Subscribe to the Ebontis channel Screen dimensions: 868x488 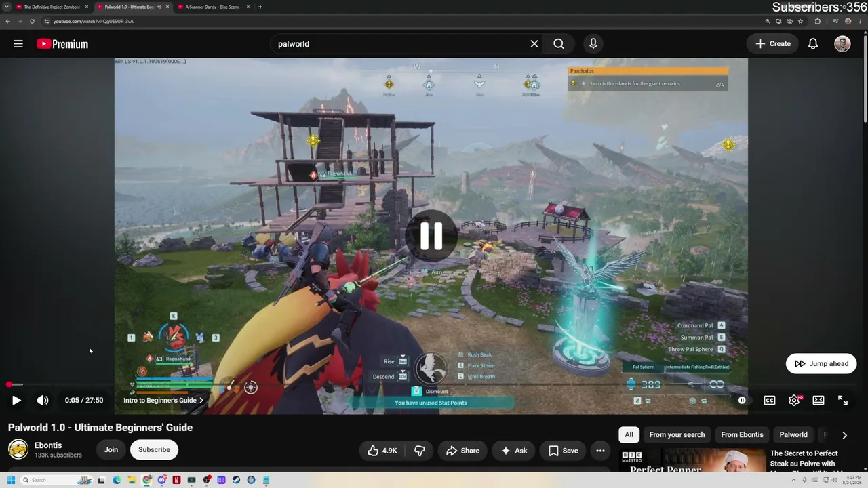pos(154,449)
